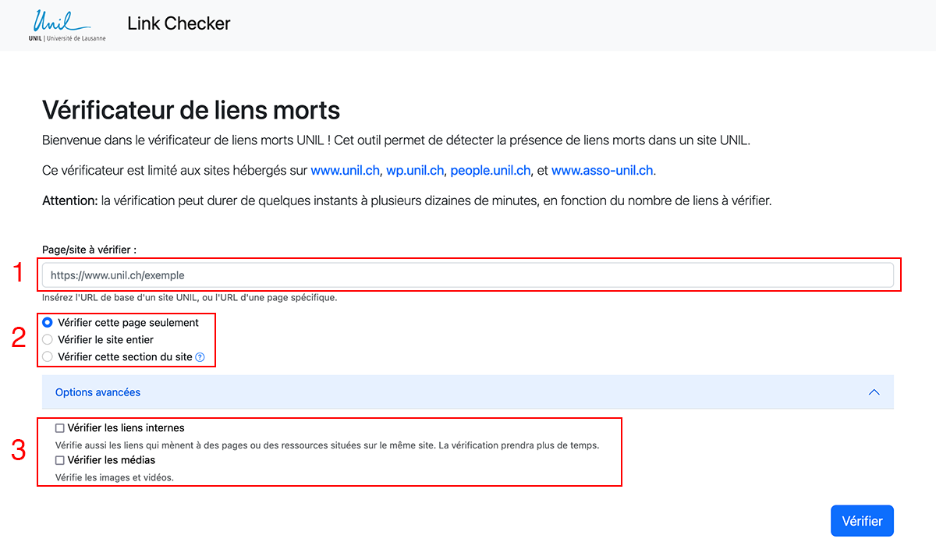Choose the 'Vérifier le site entier' option
The image size is (936, 560).
[x=48, y=339]
